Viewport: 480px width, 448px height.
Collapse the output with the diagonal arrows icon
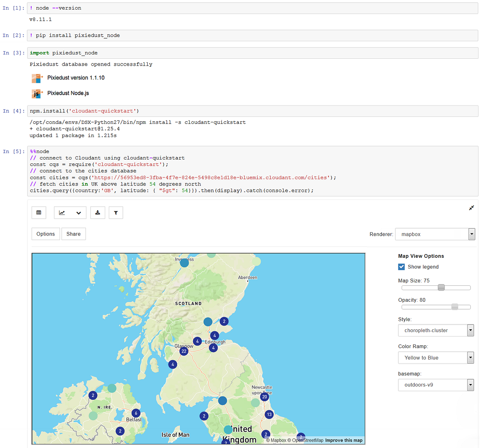(471, 208)
